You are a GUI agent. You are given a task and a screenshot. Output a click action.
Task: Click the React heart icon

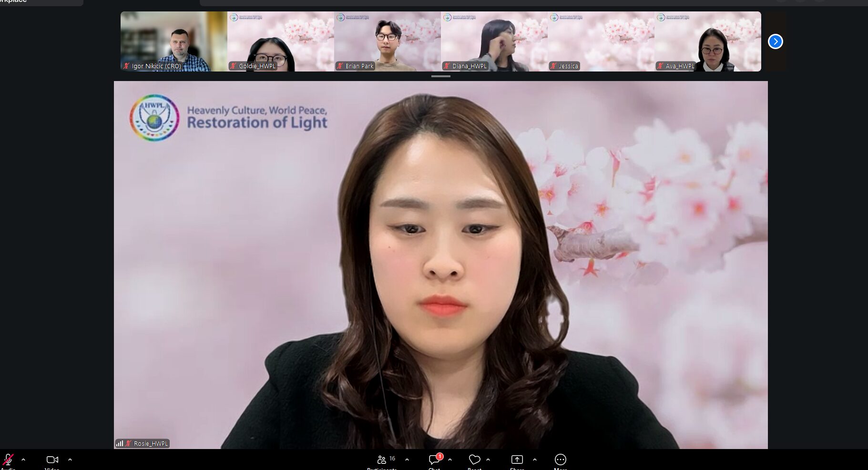pyautogui.click(x=474, y=460)
